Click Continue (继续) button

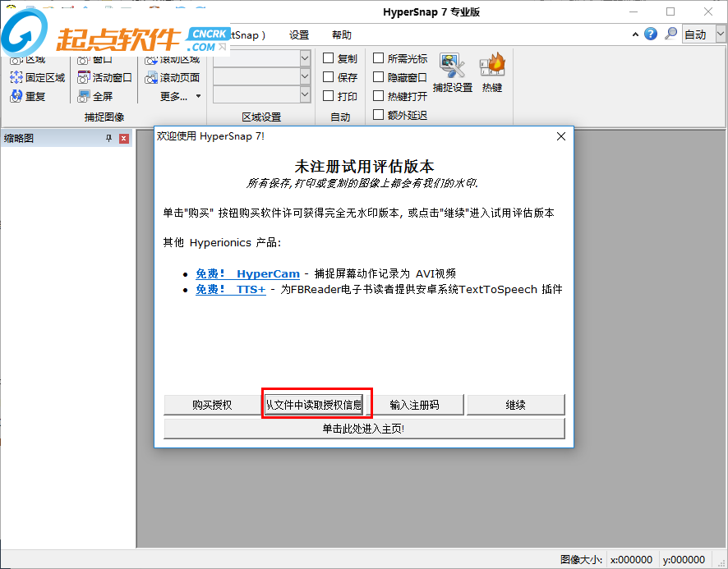tap(515, 405)
